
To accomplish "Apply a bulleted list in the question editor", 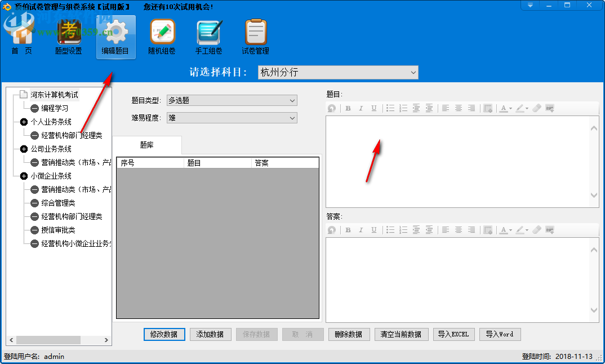I will 390,108.
